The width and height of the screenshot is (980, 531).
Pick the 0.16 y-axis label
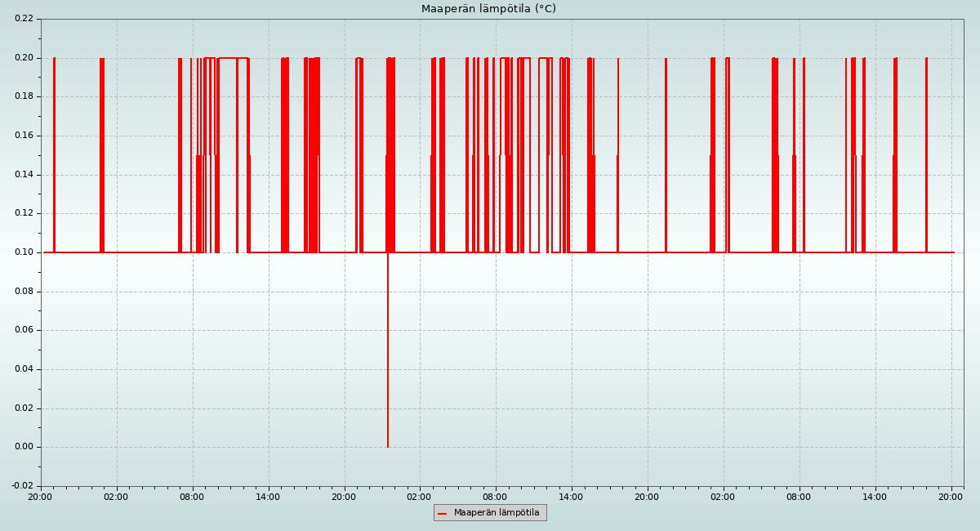click(x=24, y=136)
